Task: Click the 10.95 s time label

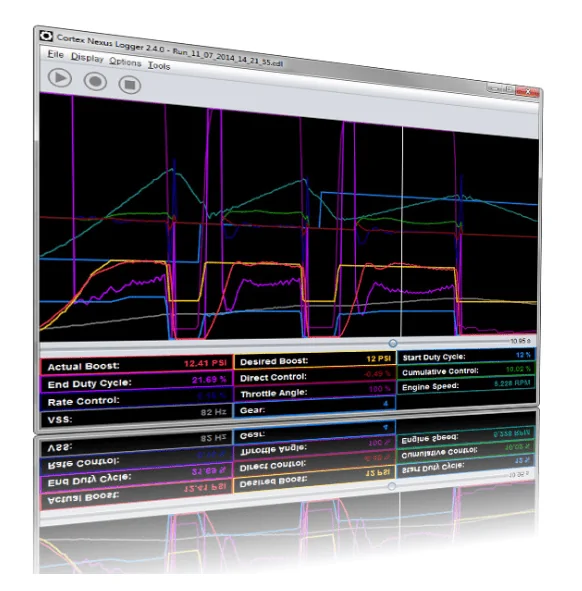Action: pos(521,341)
